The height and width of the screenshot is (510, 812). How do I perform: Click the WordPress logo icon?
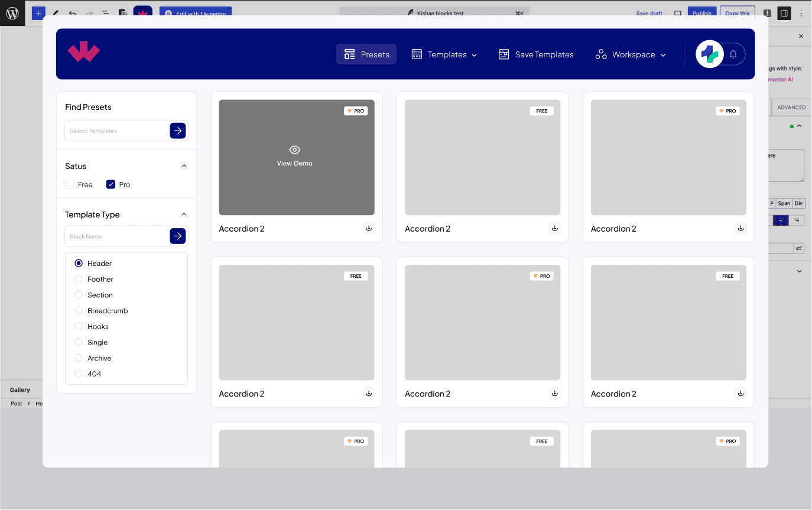pos(12,13)
